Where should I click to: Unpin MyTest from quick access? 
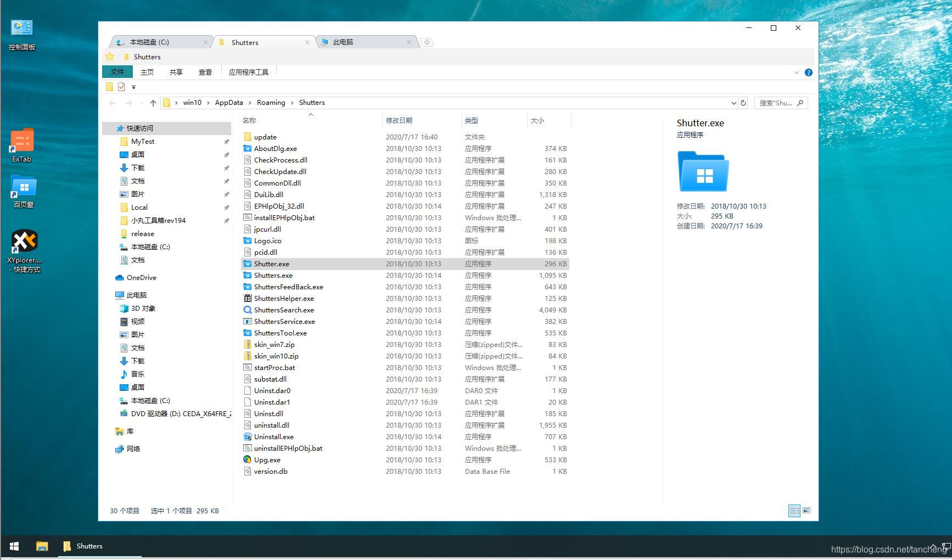pyautogui.click(x=226, y=141)
